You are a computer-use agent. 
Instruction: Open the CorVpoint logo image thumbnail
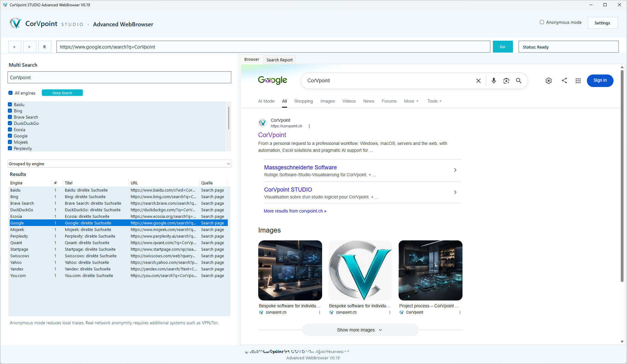(x=360, y=270)
